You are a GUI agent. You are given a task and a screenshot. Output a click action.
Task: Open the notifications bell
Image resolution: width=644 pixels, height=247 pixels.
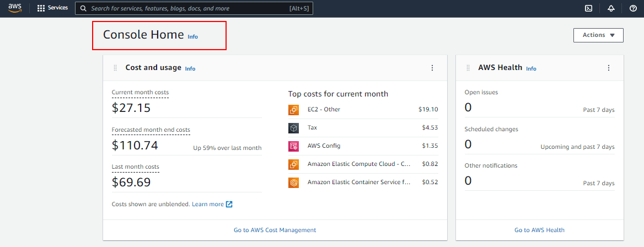click(x=611, y=8)
